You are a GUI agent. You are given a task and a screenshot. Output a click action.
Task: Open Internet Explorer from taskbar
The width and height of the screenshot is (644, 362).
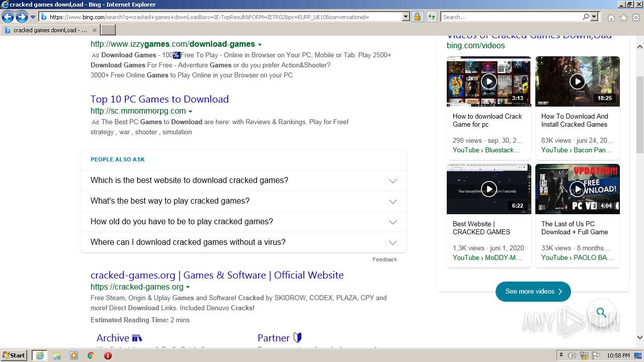(x=40, y=355)
